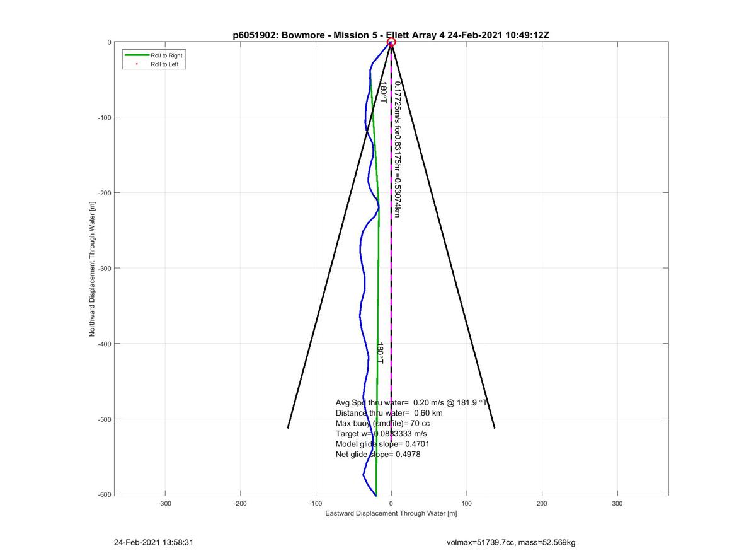Screen dimensions: 756x558
Task: Click the y-axis tick label '-100'
Action: tap(105, 117)
